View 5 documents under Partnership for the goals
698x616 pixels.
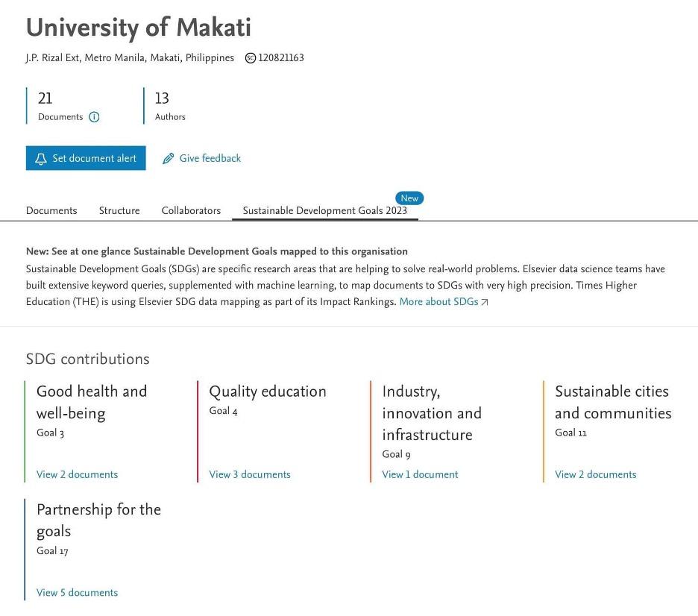pyautogui.click(x=78, y=592)
